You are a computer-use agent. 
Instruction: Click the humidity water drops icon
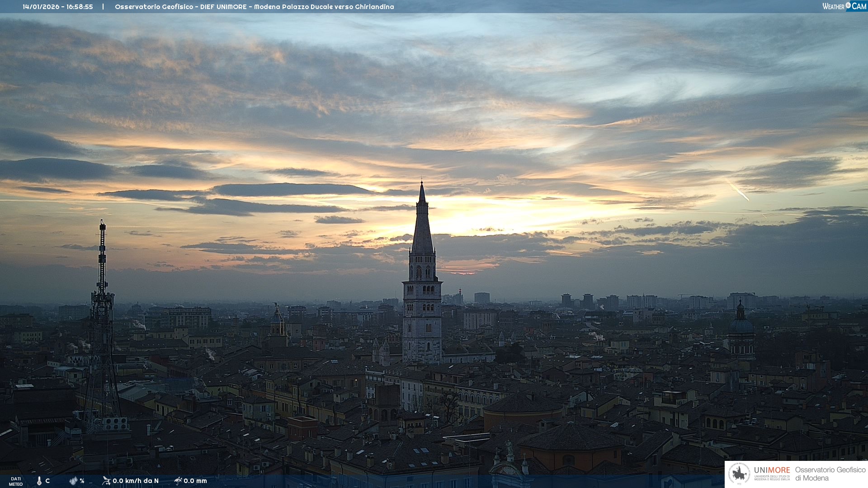click(x=73, y=481)
